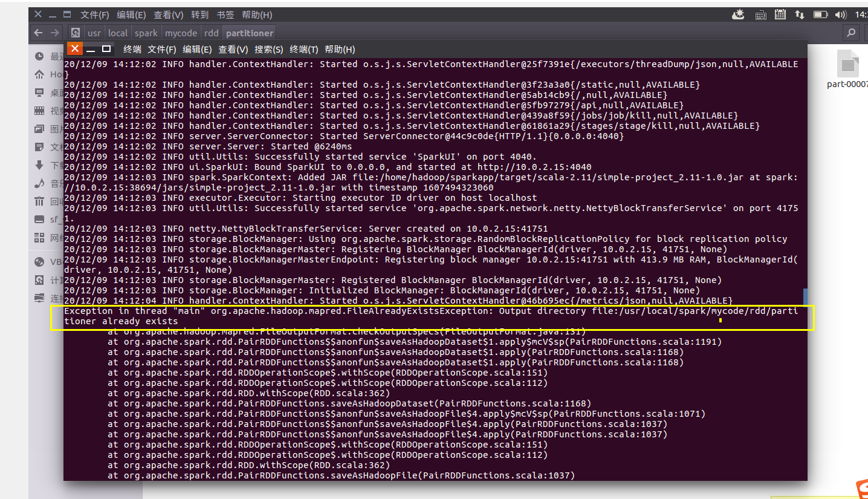This screenshot has height=499, width=868.
Task: Navigate to rdd in path bar
Action: 211,33
